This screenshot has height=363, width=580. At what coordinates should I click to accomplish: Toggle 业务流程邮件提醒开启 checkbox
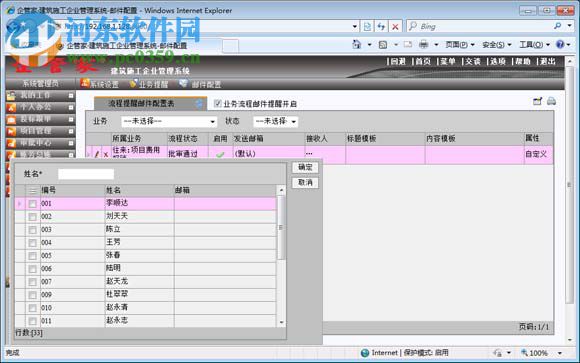tap(218, 104)
